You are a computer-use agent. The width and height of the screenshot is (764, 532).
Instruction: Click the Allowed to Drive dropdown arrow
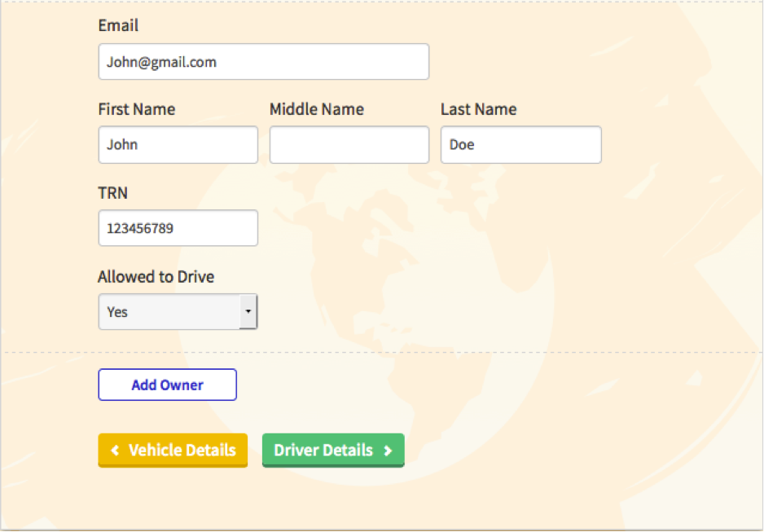tap(248, 312)
